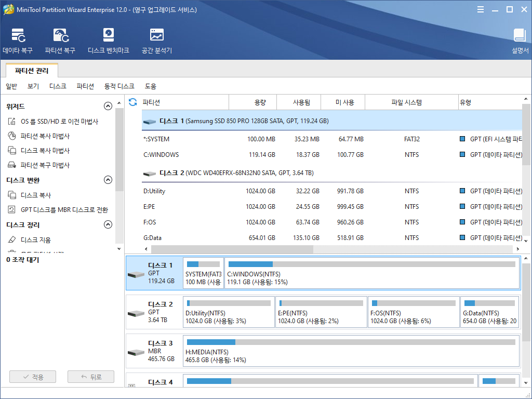This screenshot has width=532, height=399.
Task: Sort by the 용량 column header
Action: [253, 102]
